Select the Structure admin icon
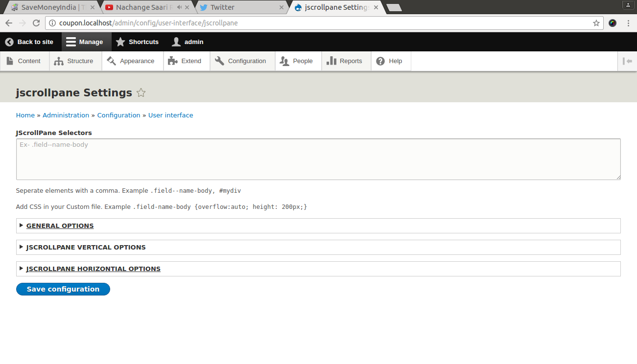 point(58,60)
